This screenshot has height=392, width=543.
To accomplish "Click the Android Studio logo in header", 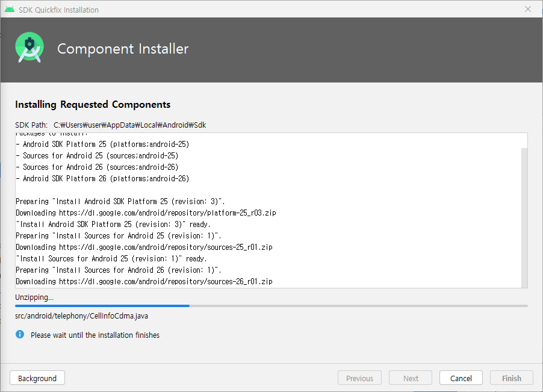I will click(29, 48).
